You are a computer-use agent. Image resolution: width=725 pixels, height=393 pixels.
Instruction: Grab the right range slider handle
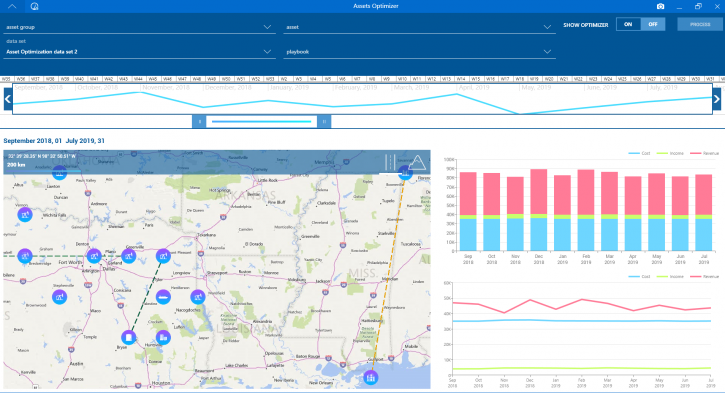click(324, 122)
